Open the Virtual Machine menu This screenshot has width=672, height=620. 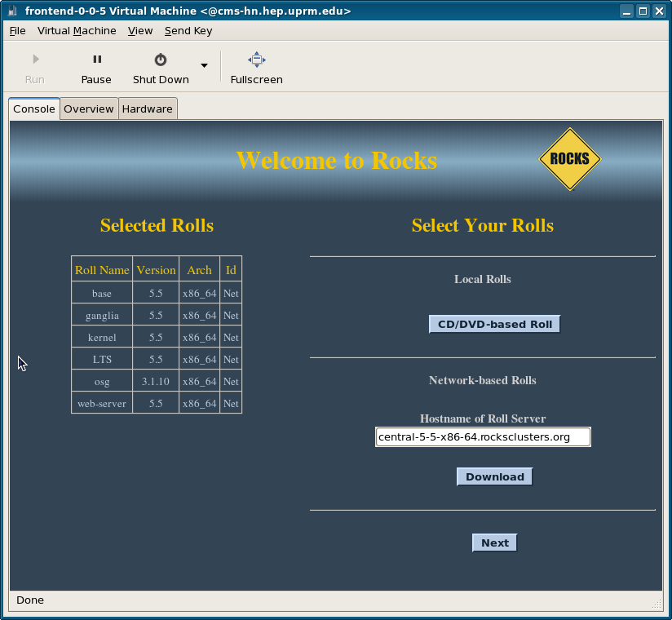77,31
